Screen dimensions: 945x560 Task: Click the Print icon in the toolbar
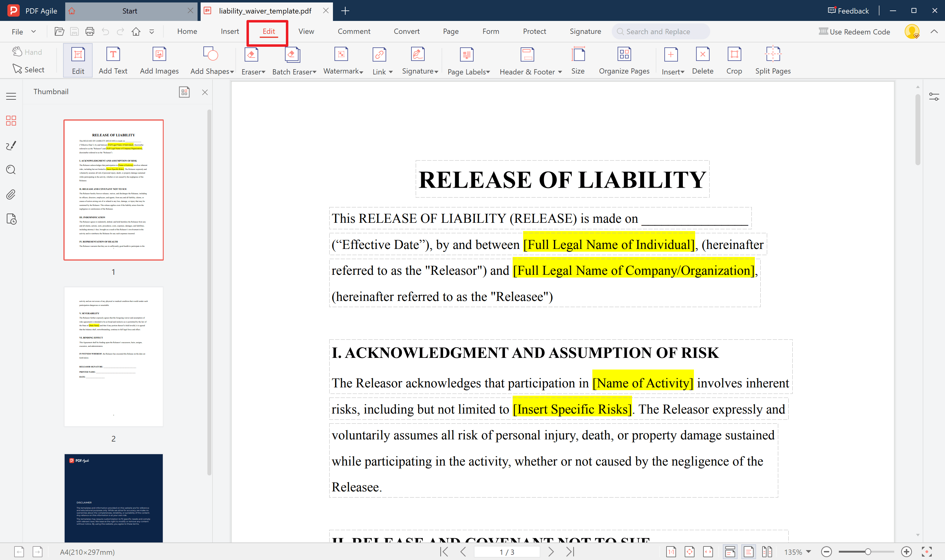(x=90, y=32)
